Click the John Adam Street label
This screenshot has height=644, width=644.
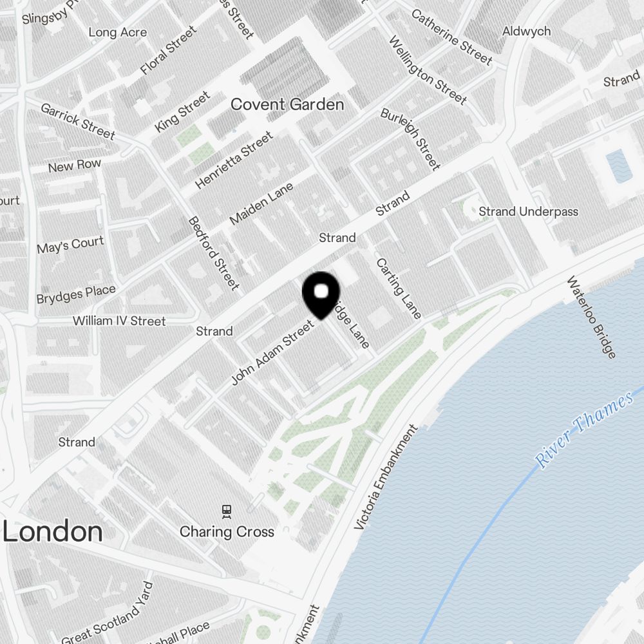[272, 352]
